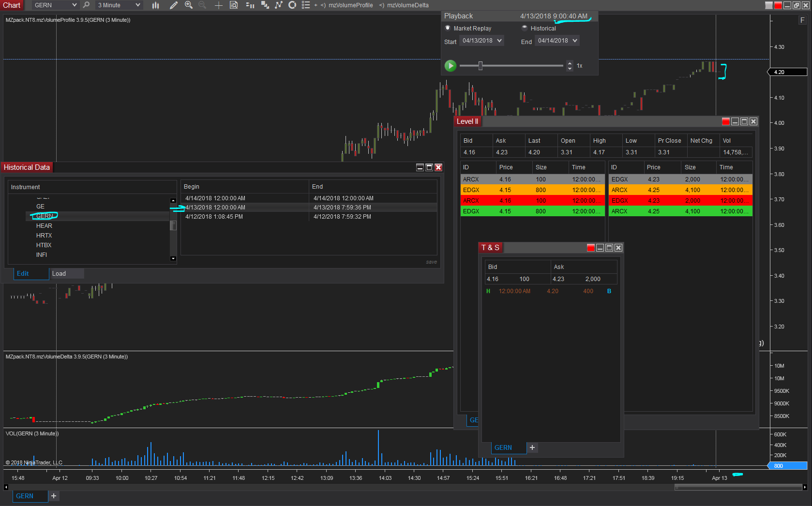Add a new chart tab with plus button
Image resolution: width=812 pixels, height=506 pixels.
click(54, 496)
